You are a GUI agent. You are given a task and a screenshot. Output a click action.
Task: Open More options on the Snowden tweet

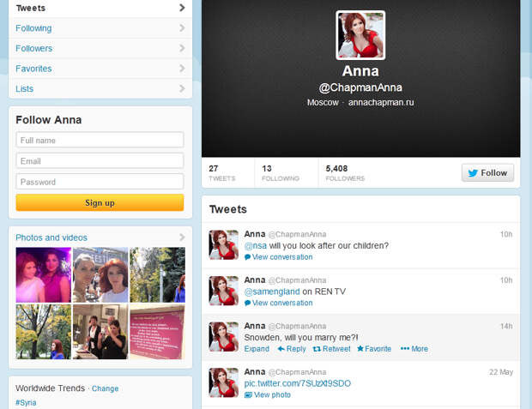coord(414,349)
